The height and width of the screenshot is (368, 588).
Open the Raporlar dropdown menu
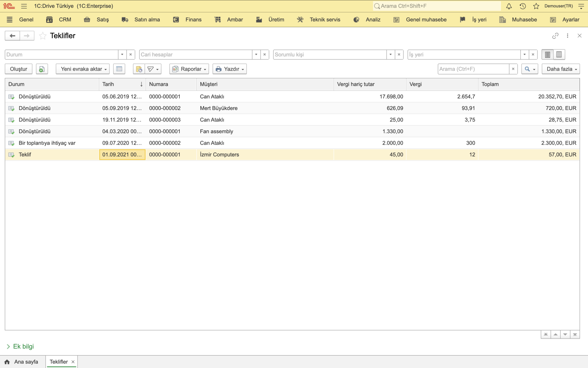pos(189,69)
